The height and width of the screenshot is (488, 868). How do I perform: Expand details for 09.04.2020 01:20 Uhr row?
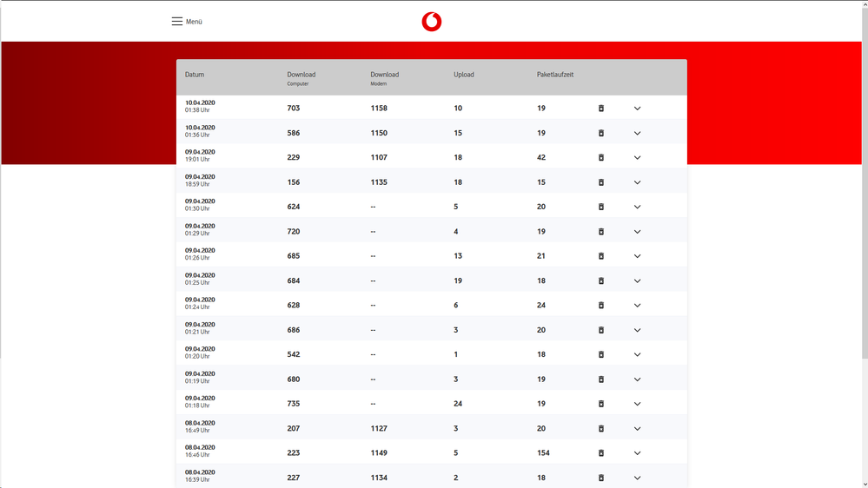[x=637, y=354]
